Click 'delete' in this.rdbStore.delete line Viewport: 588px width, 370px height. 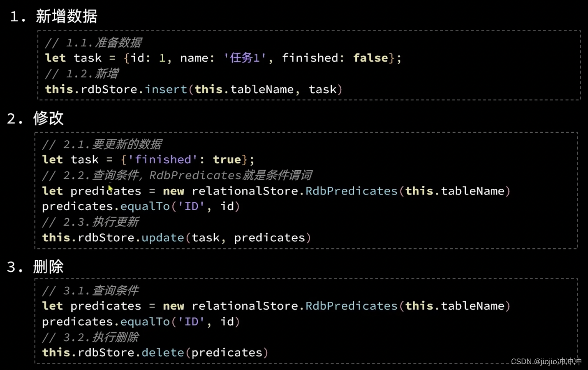click(163, 353)
